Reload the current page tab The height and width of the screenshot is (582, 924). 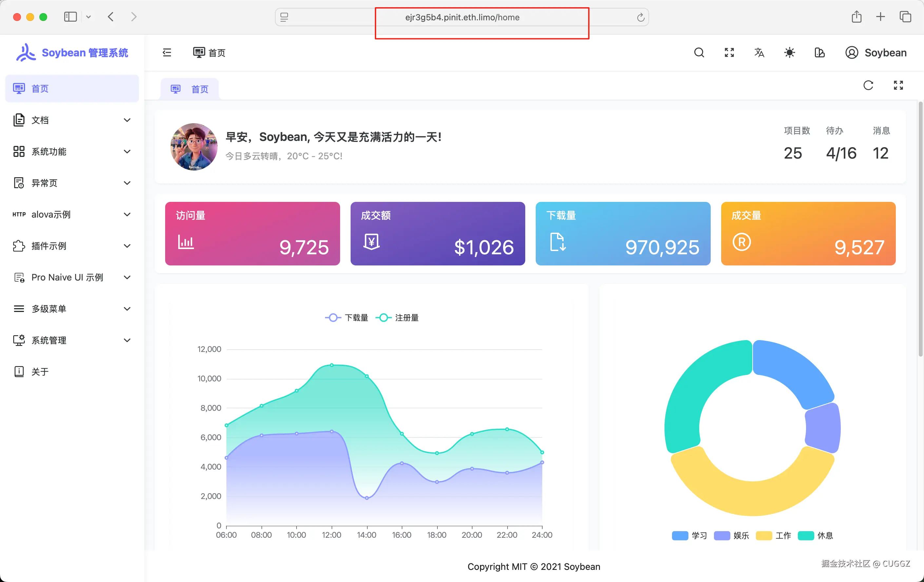coord(868,85)
